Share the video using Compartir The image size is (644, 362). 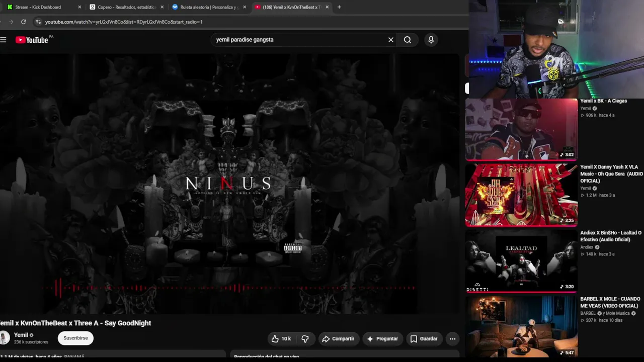339,339
